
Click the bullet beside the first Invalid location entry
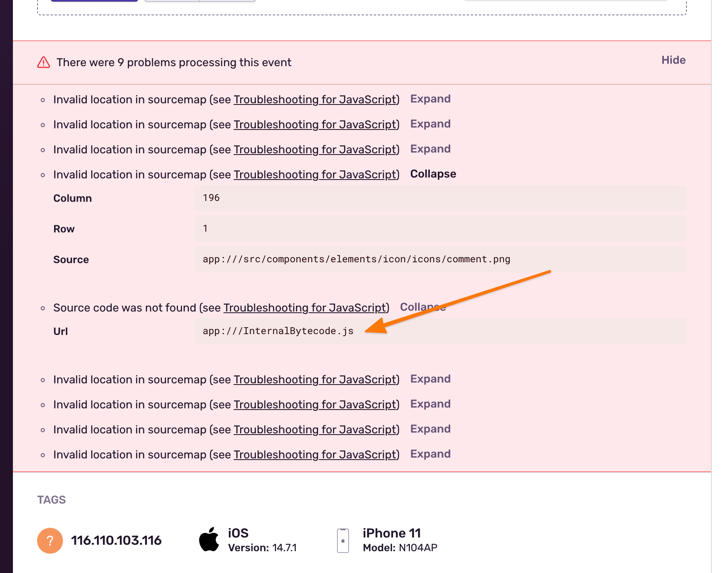click(x=43, y=100)
